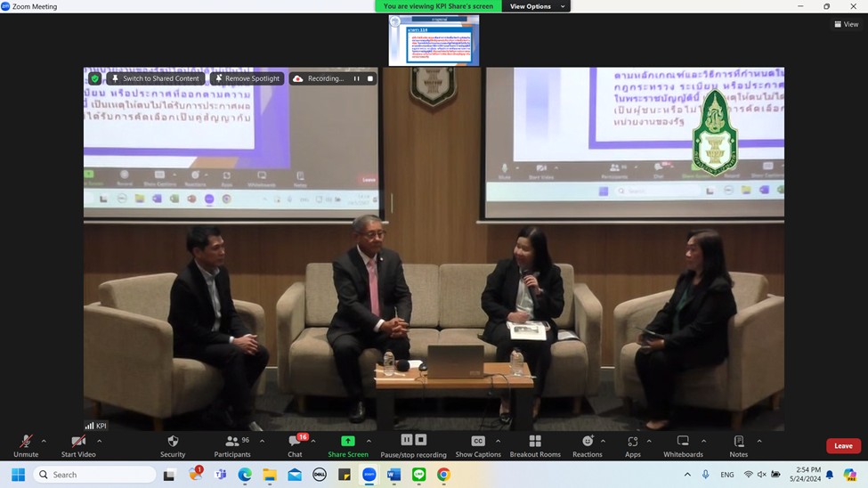The image size is (868, 488).
Task: Click the red Leave button
Action: (843, 446)
